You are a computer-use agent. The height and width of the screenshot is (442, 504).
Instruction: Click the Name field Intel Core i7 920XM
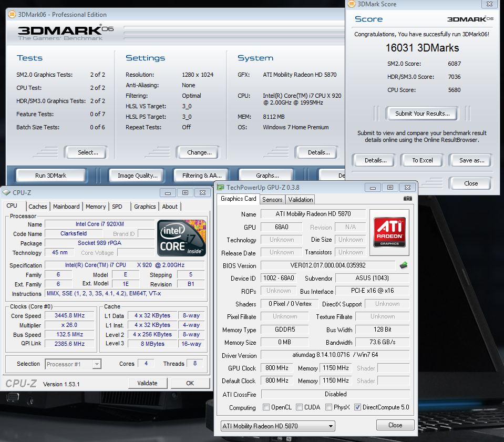100,224
